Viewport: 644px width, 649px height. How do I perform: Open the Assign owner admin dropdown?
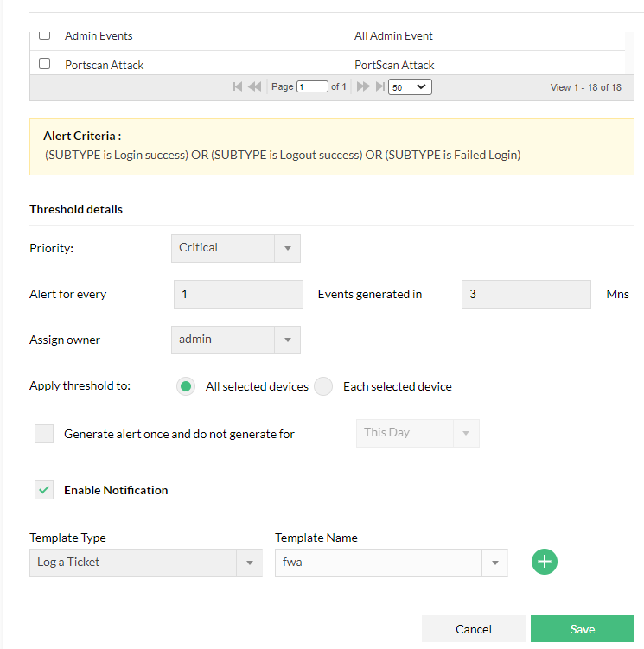[x=236, y=340]
